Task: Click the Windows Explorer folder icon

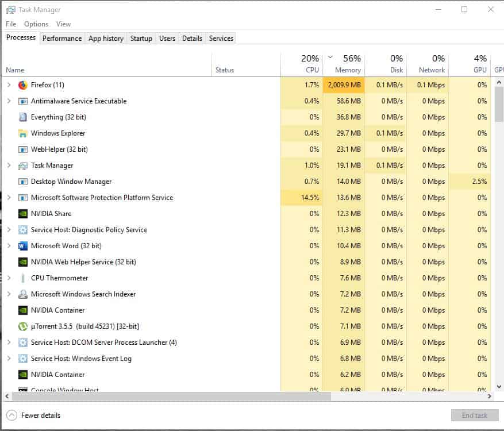Action: click(x=23, y=133)
